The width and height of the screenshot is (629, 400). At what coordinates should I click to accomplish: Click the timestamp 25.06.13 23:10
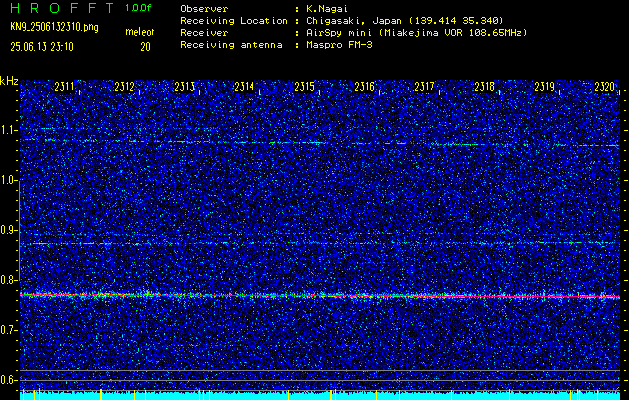pyautogui.click(x=42, y=47)
